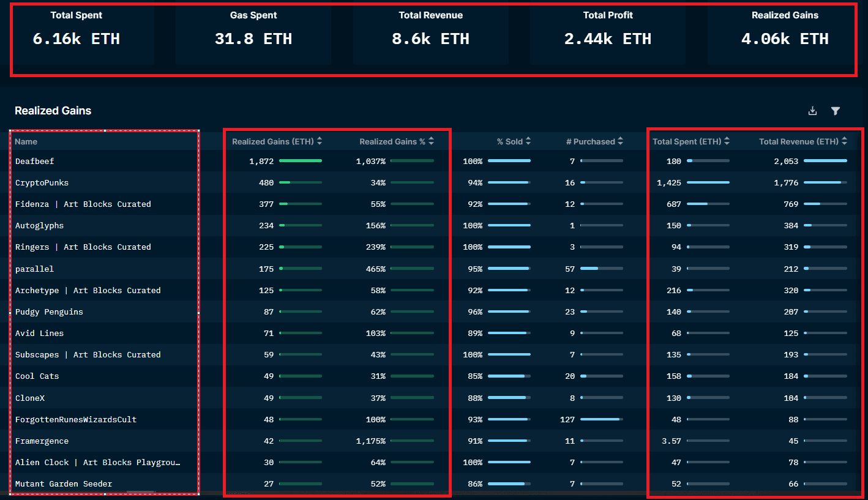The height and width of the screenshot is (500, 868).
Task: Click parallel realized gains percent 465%
Action: [376, 269]
